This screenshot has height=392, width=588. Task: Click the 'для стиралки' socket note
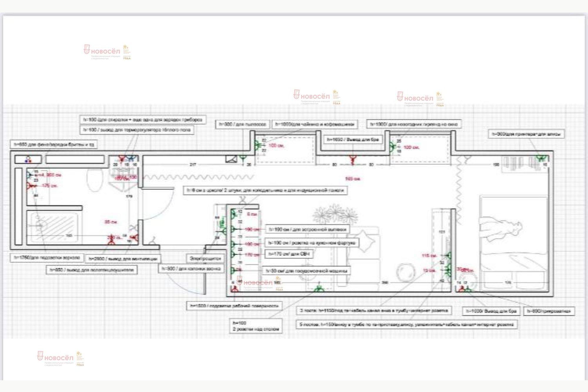coord(143,120)
